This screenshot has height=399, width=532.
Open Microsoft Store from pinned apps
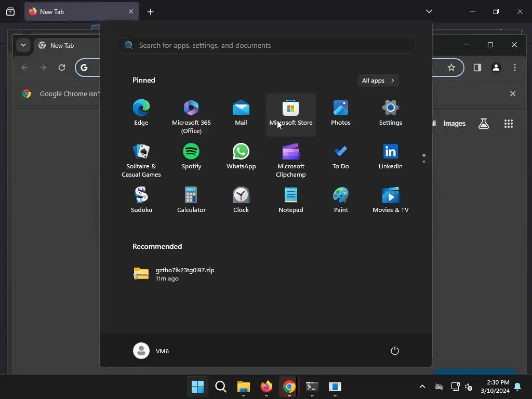[x=291, y=114]
